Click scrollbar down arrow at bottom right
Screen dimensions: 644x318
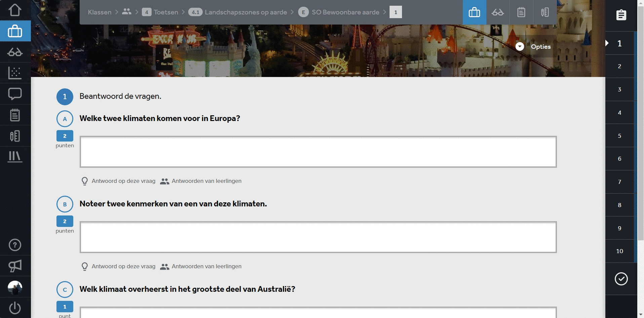click(x=641, y=315)
